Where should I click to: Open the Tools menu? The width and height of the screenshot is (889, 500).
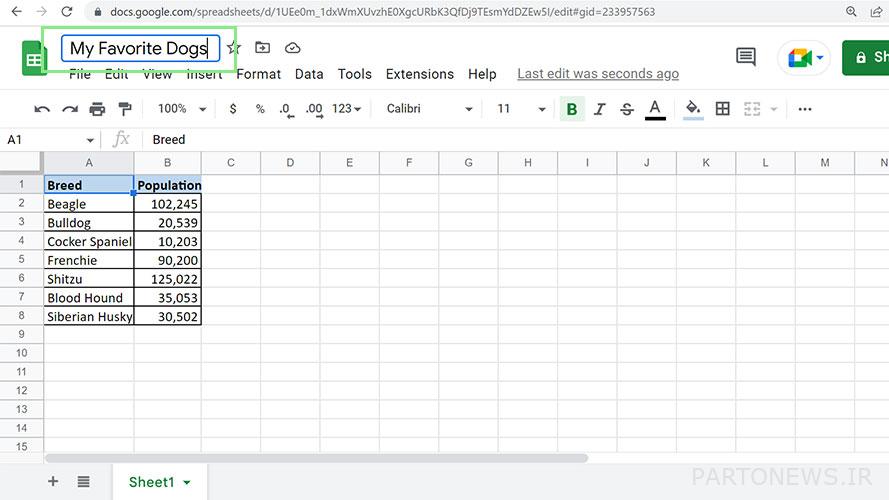click(354, 74)
